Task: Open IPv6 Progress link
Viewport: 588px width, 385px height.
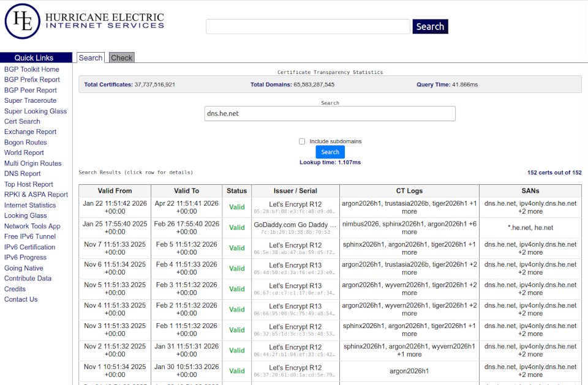Action: point(26,258)
